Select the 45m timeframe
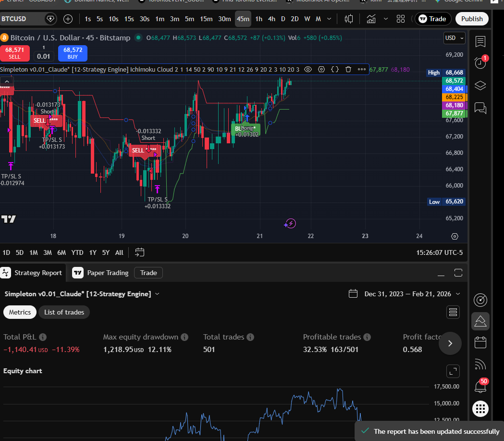504x441 pixels. pyautogui.click(x=243, y=19)
